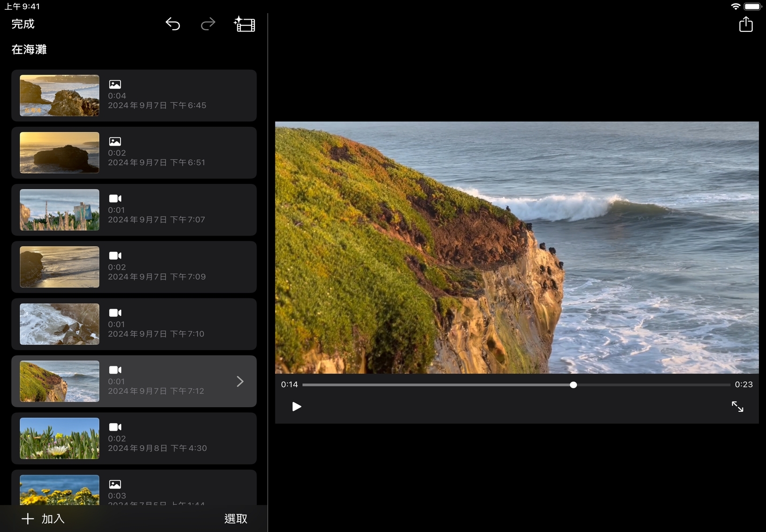Click the video preview image
Screen dimensions: 766x532
516,247
